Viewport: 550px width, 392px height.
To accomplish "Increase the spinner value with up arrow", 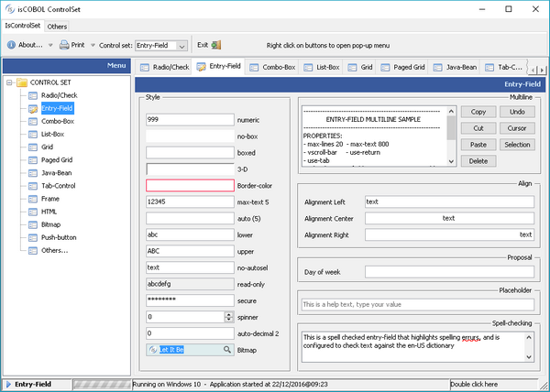I will pos(228,314).
